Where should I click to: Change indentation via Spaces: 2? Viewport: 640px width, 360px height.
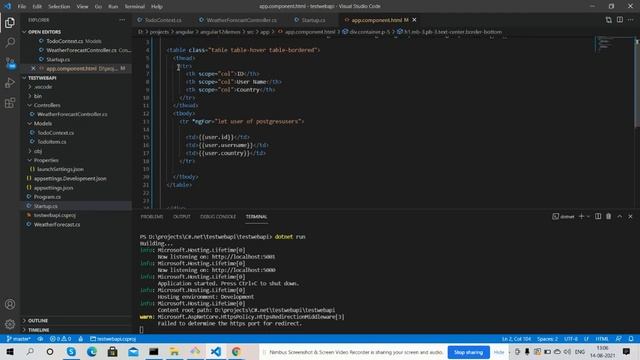click(547, 339)
